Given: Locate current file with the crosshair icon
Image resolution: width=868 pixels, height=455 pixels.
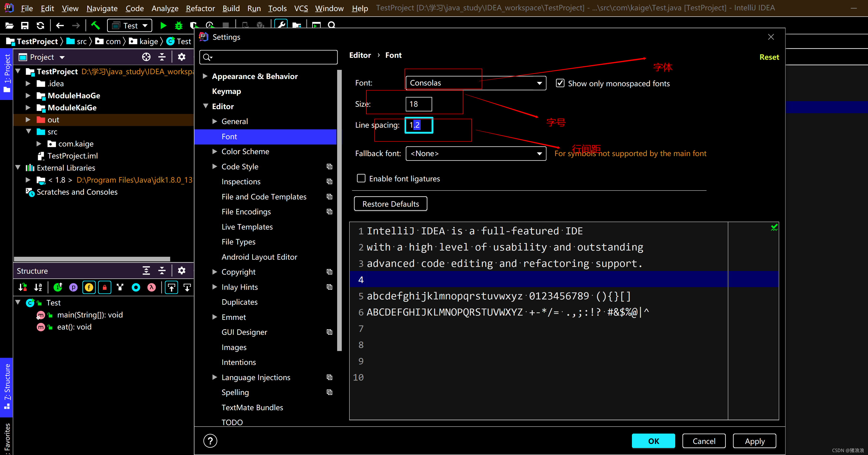Looking at the screenshot, I should click(x=146, y=57).
